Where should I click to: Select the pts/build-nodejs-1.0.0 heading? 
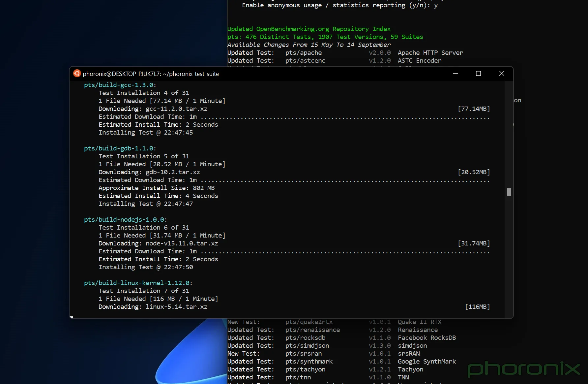(126, 220)
